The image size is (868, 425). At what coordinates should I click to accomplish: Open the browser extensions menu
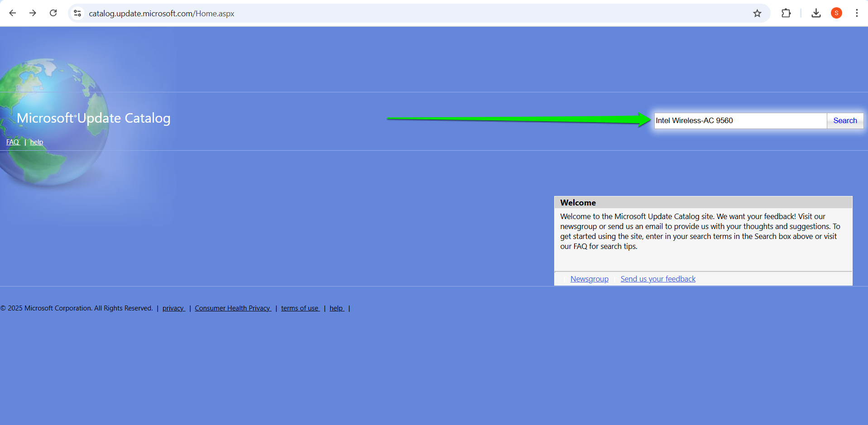coord(786,13)
